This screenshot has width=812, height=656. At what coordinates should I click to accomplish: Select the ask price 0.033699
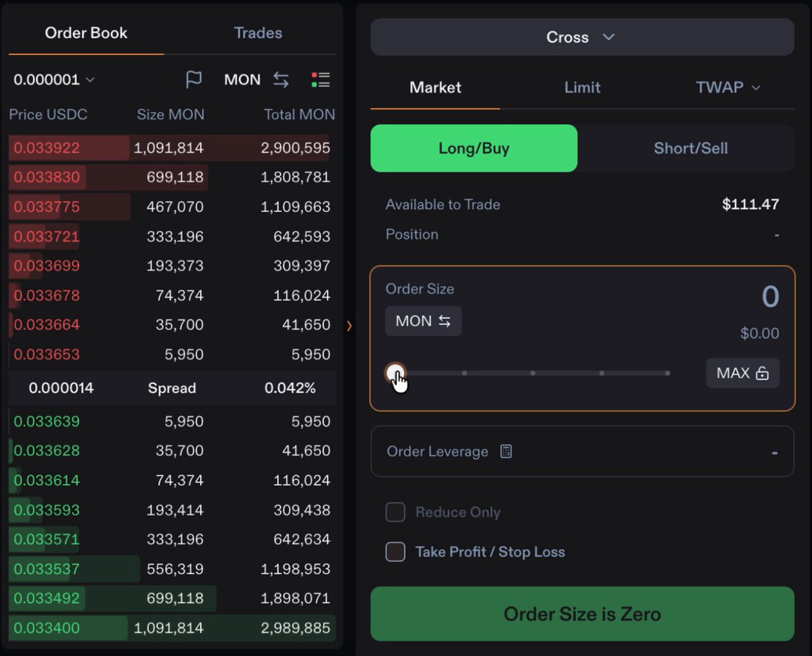click(x=47, y=266)
